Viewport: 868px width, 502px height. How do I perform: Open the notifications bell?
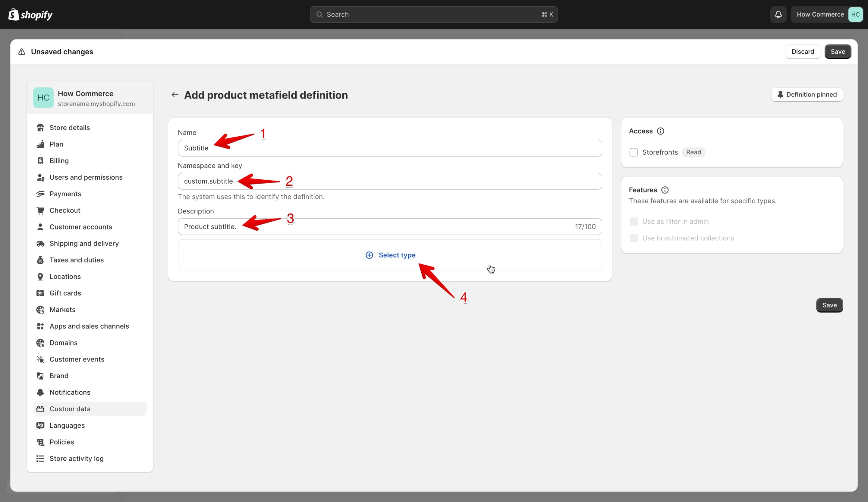pos(778,14)
